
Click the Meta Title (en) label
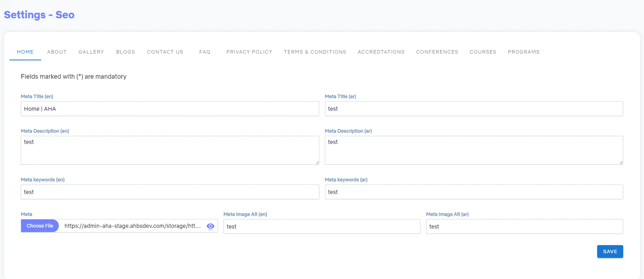coord(37,96)
